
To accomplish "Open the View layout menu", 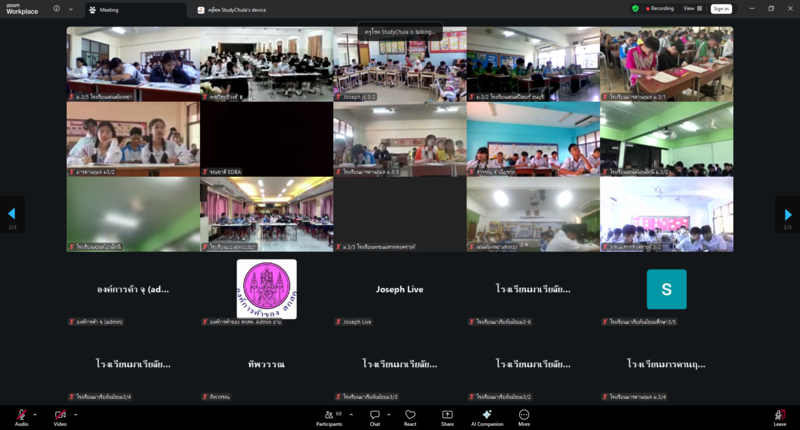I will (x=693, y=9).
